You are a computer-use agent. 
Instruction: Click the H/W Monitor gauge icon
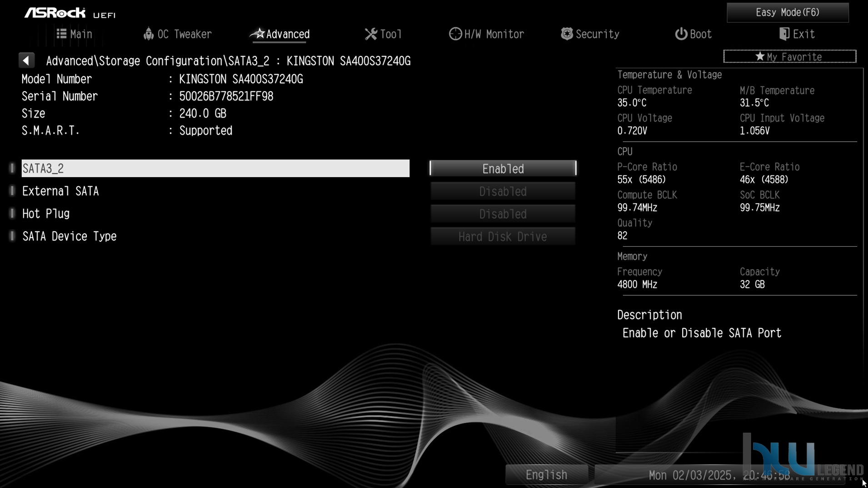click(x=455, y=34)
